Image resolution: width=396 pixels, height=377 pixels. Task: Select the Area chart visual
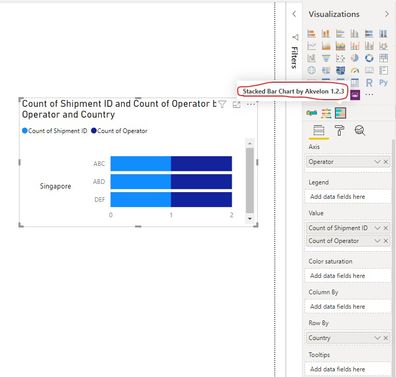pyautogui.click(x=326, y=46)
